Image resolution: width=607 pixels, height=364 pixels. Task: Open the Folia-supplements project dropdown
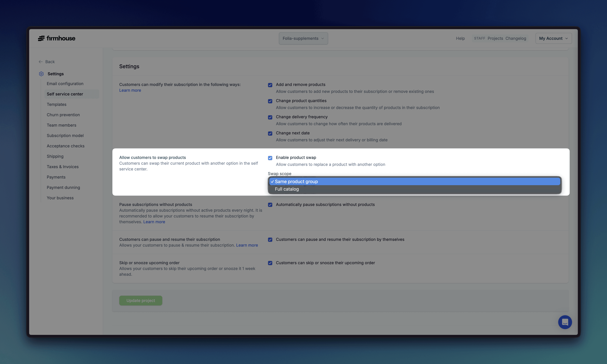[303, 39]
